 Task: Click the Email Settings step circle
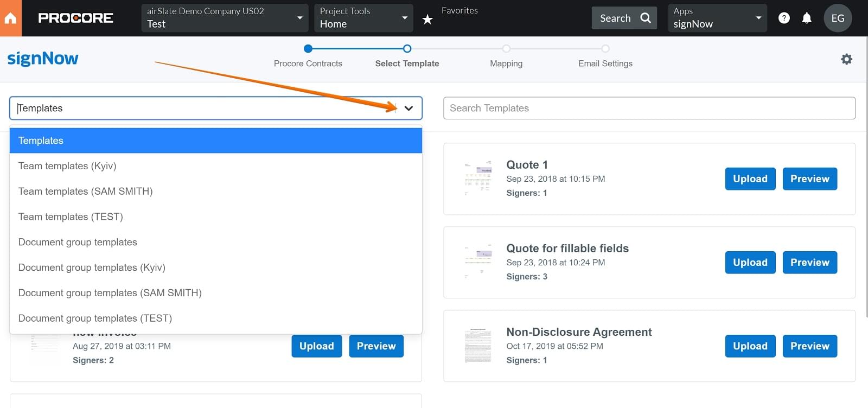tap(605, 48)
